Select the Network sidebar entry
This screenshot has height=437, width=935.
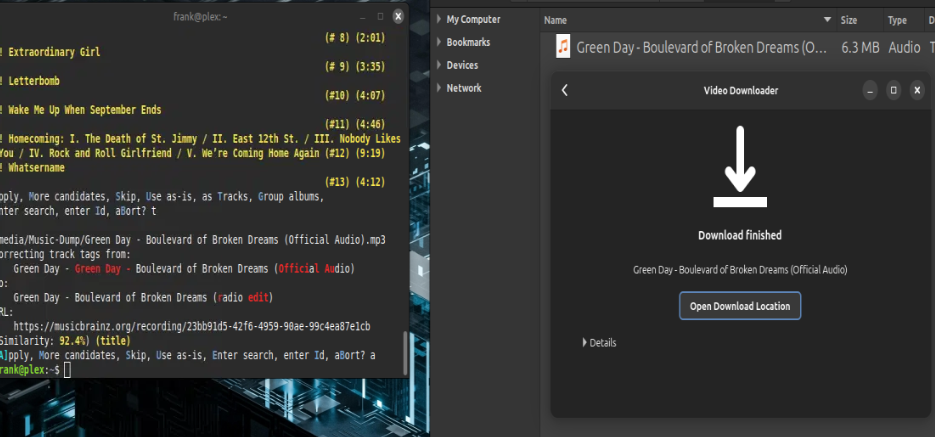pos(463,88)
